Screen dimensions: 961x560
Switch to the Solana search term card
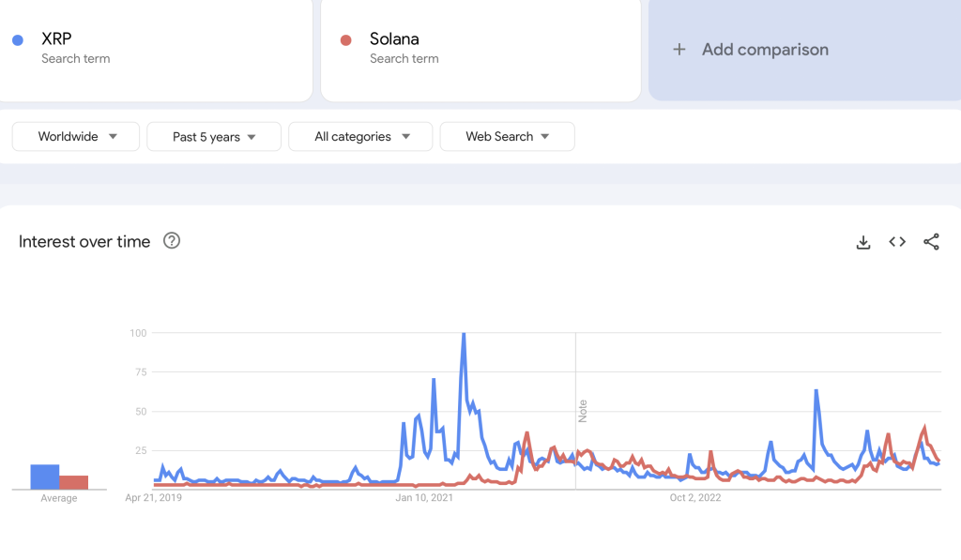click(480, 50)
